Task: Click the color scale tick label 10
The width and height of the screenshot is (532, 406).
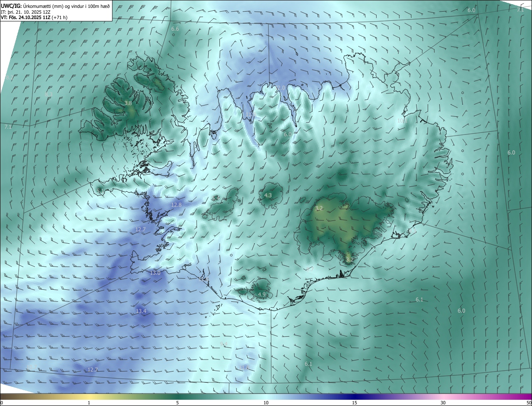Action: pos(266,403)
